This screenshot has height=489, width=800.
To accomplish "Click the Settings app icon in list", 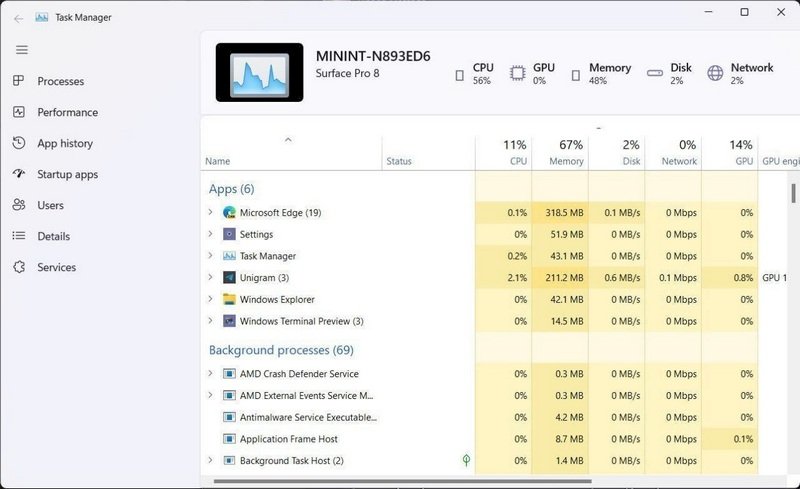I will pos(229,234).
